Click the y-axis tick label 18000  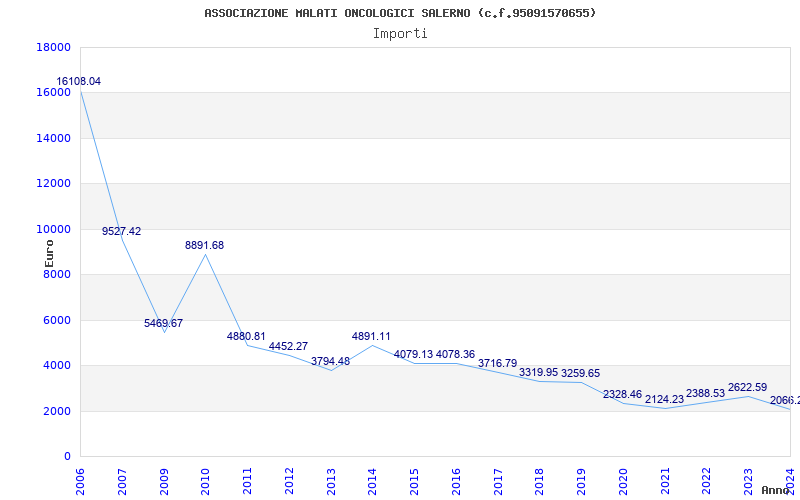click(x=54, y=47)
